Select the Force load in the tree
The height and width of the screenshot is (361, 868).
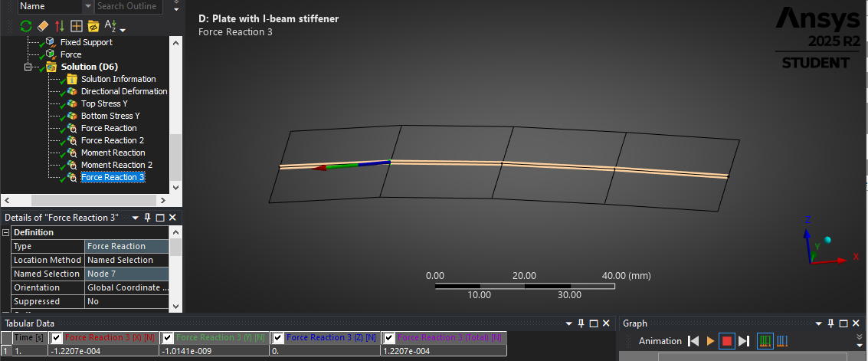coord(70,54)
